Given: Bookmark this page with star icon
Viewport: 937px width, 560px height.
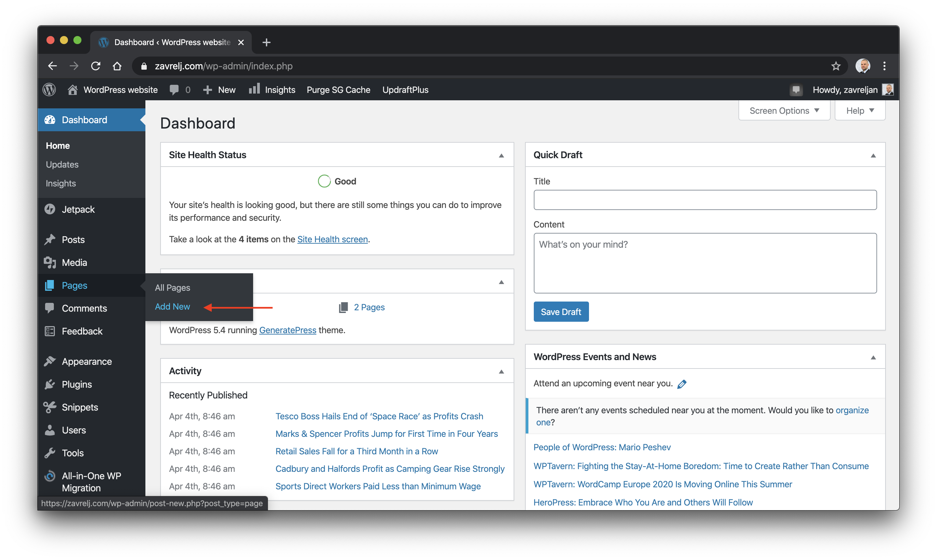Looking at the screenshot, I should (835, 66).
